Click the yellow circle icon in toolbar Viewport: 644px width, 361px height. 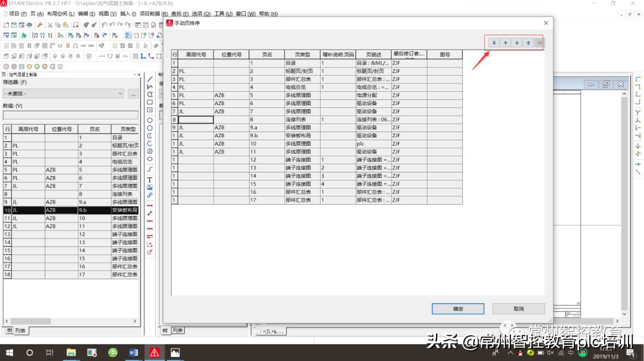click(x=30, y=66)
